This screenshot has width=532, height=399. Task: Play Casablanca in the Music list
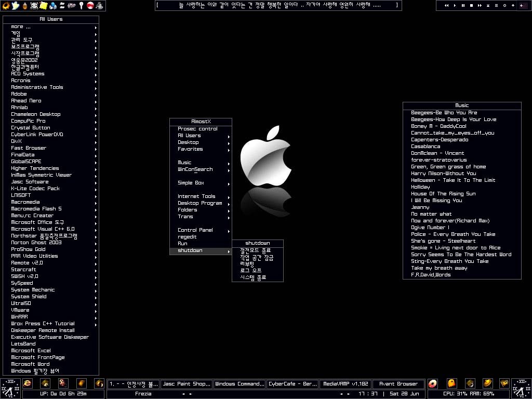point(462,147)
